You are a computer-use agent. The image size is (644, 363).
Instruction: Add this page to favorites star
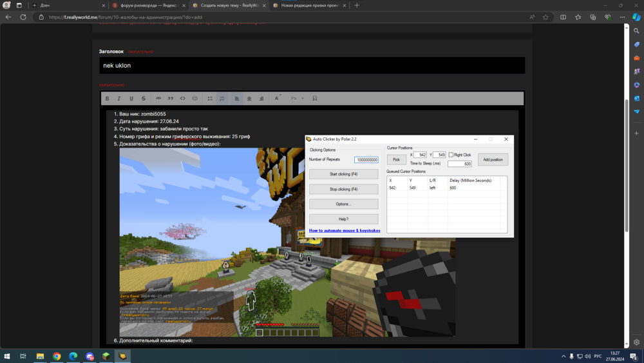click(x=545, y=17)
